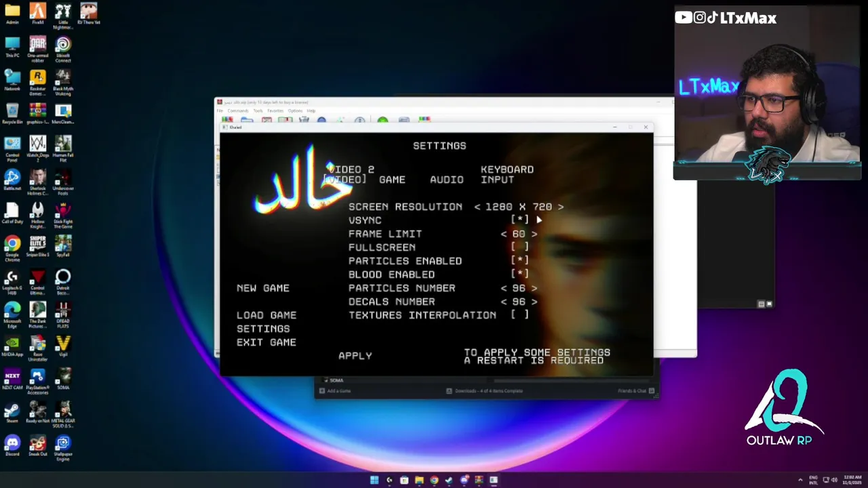This screenshot has height=488, width=868.
Task: Raise the frame limit with right arrow
Action: [x=534, y=234]
